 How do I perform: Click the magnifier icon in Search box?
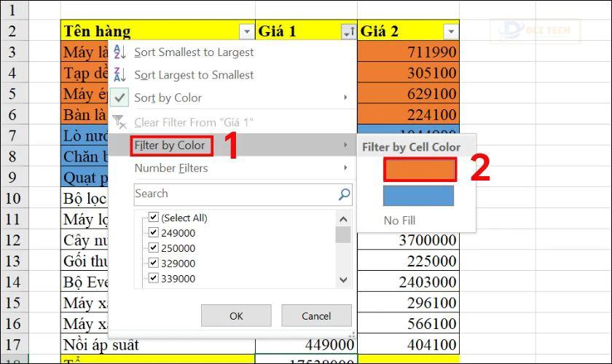[344, 194]
